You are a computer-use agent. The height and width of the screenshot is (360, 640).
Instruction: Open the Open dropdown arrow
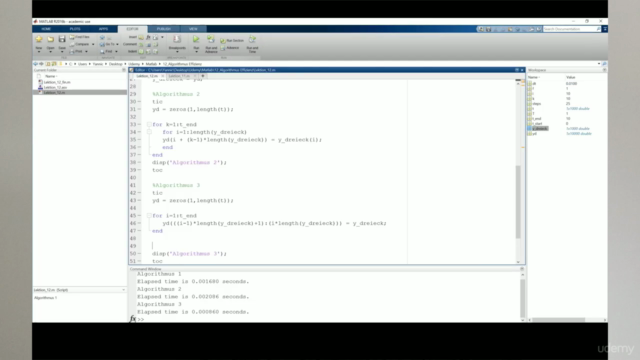[50, 52]
